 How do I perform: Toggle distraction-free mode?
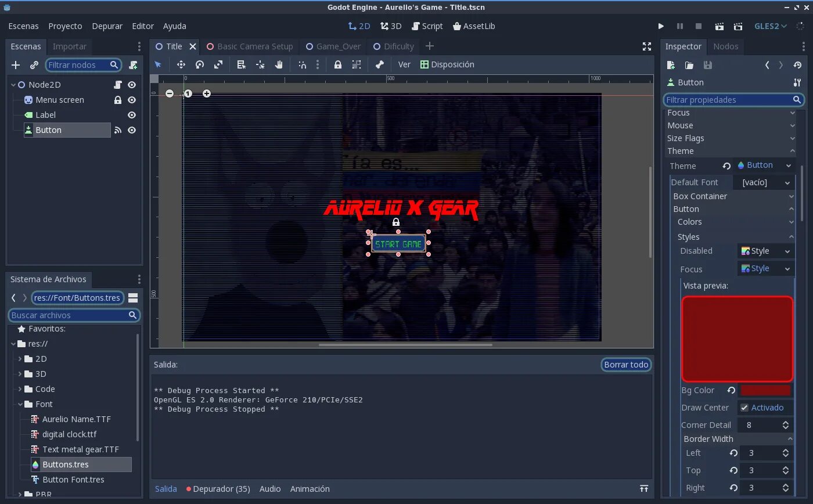[647, 46]
